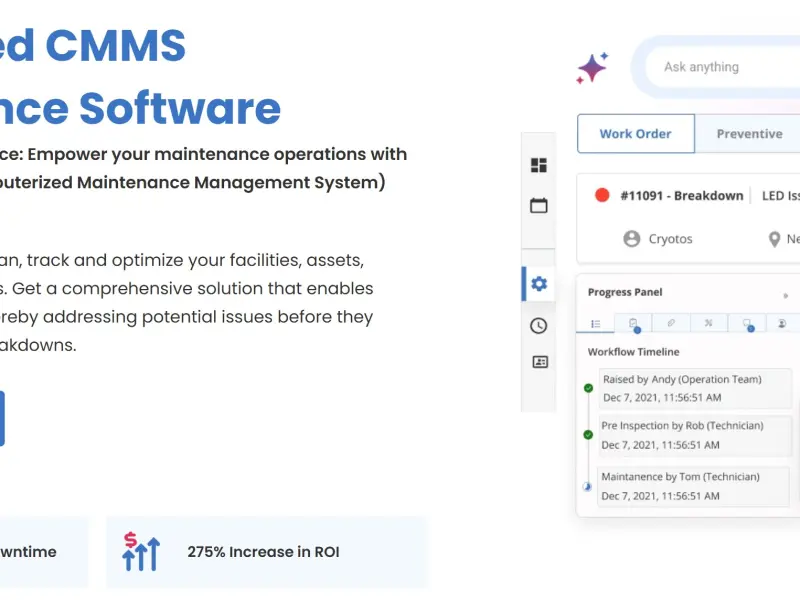The width and height of the screenshot is (800, 600).
Task: Expand the Progress Panel arrow
Action: (x=786, y=295)
